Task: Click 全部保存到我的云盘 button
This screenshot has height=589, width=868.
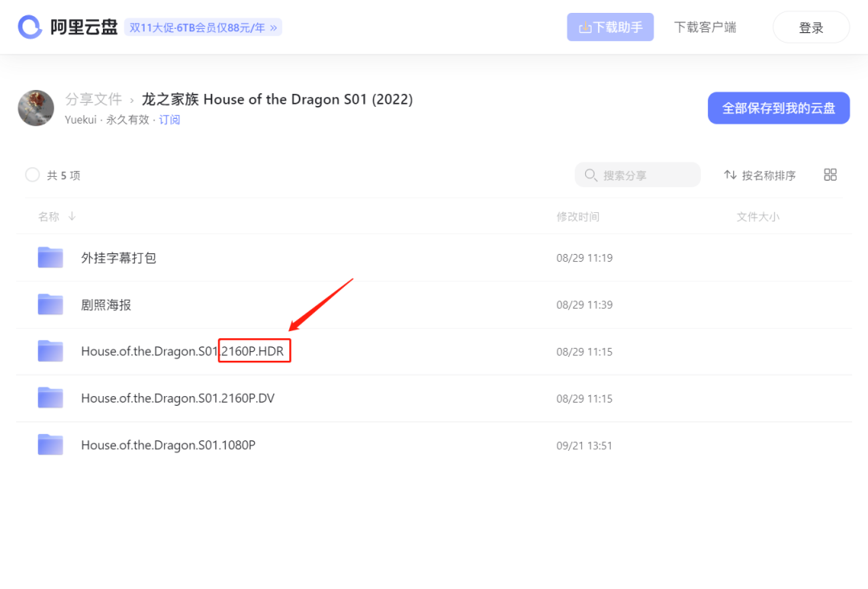Action: pyautogui.click(x=778, y=108)
